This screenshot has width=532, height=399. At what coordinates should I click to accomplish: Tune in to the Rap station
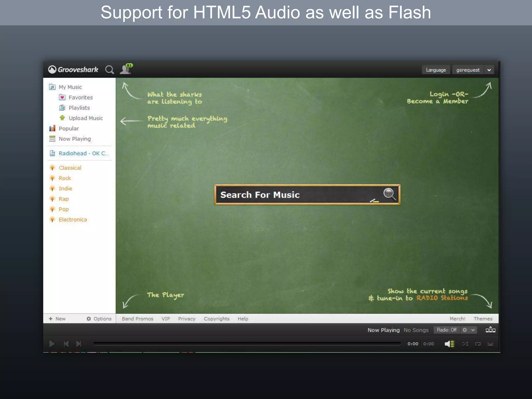pos(63,199)
